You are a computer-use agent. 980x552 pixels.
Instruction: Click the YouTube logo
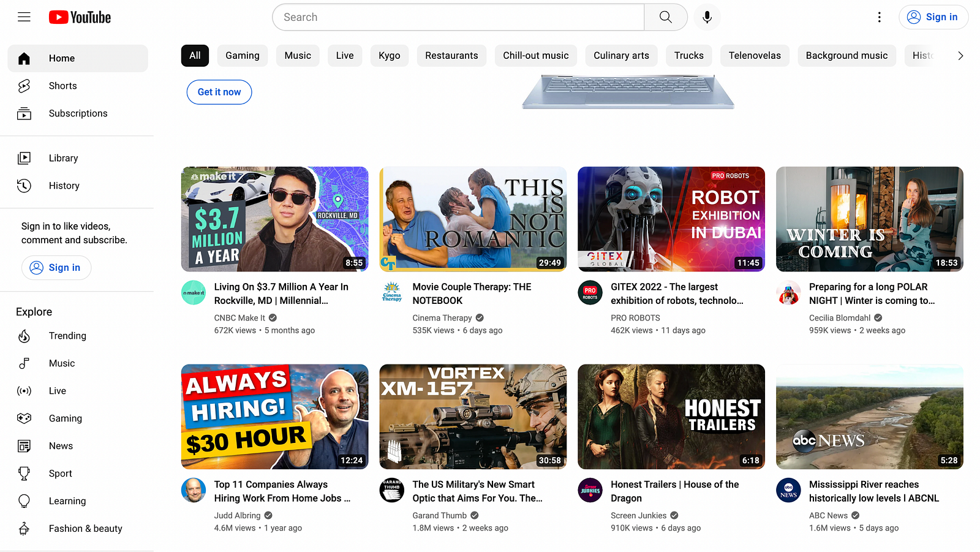coord(80,17)
